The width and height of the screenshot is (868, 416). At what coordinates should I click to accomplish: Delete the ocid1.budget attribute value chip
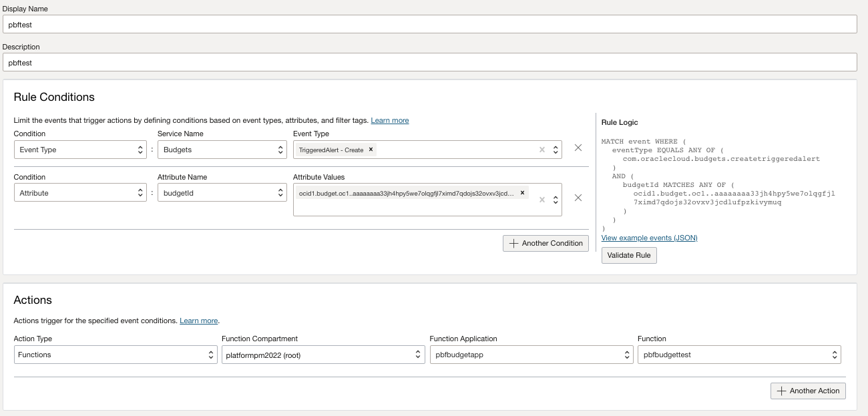point(521,193)
